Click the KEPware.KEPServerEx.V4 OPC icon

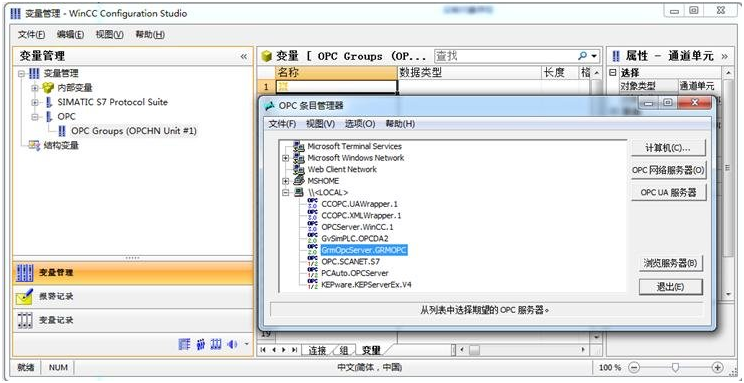(313, 284)
